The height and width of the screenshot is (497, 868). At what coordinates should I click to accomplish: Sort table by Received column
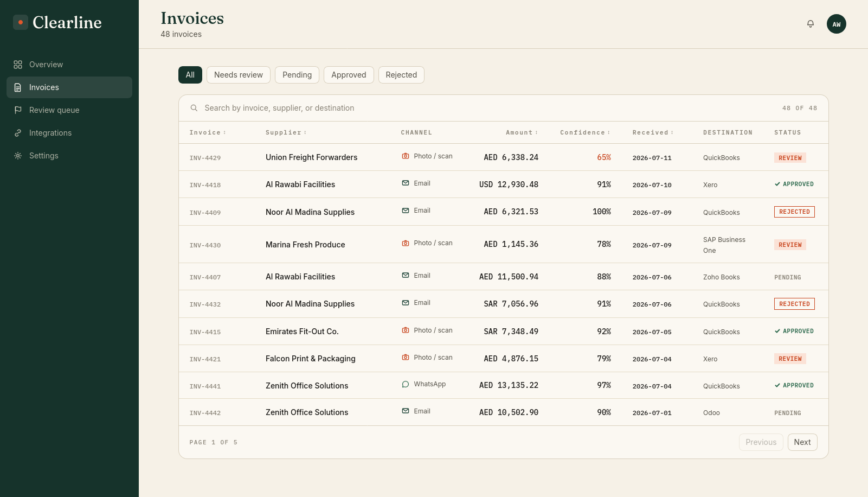(x=653, y=133)
